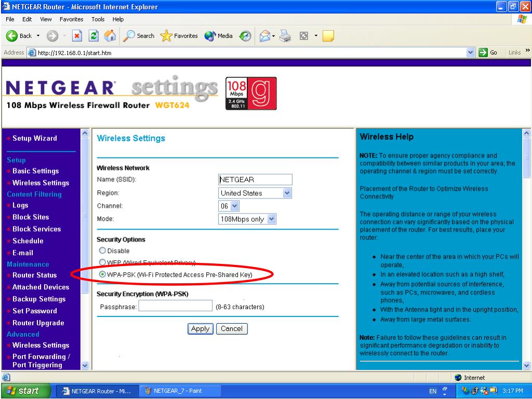Viewport: 532px width, 399px height.
Task: Open the Favorites menu
Action: pyautogui.click(x=71, y=19)
